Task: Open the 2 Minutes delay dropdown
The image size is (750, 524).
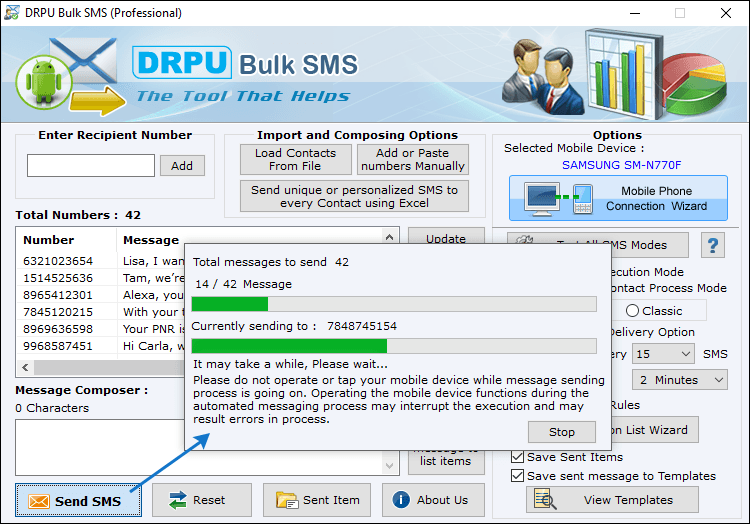Action: [x=680, y=380]
